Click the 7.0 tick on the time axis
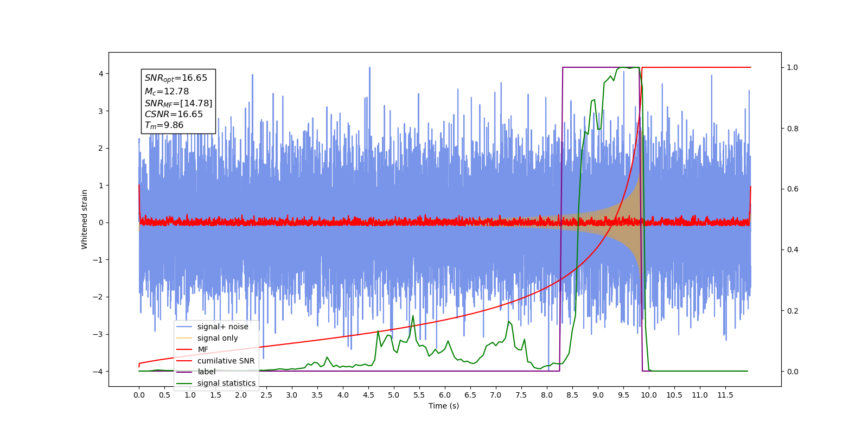The image size is (868, 434). (496, 395)
